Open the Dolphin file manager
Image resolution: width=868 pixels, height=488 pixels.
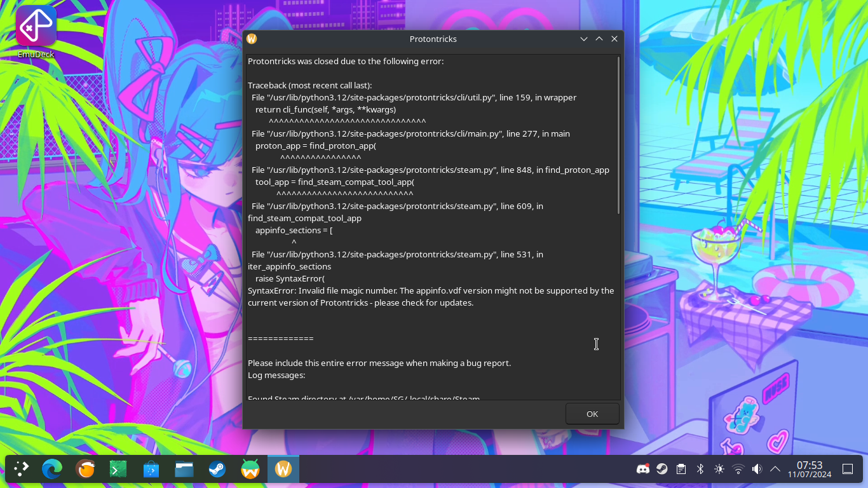[x=184, y=470]
